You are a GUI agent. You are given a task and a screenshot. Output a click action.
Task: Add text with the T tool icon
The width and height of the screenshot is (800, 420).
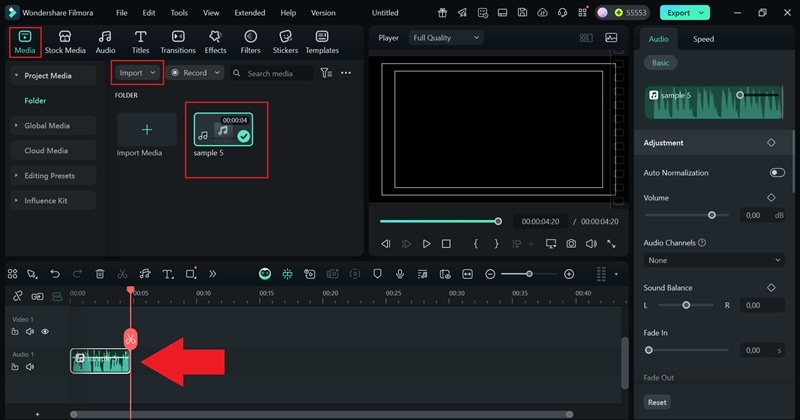coord(167,274)
